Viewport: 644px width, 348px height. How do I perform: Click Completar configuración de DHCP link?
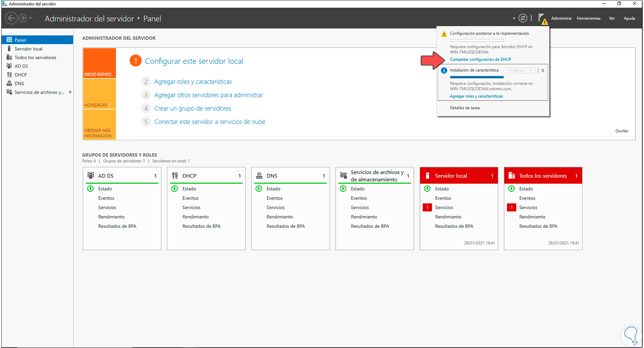coord(480,59)
